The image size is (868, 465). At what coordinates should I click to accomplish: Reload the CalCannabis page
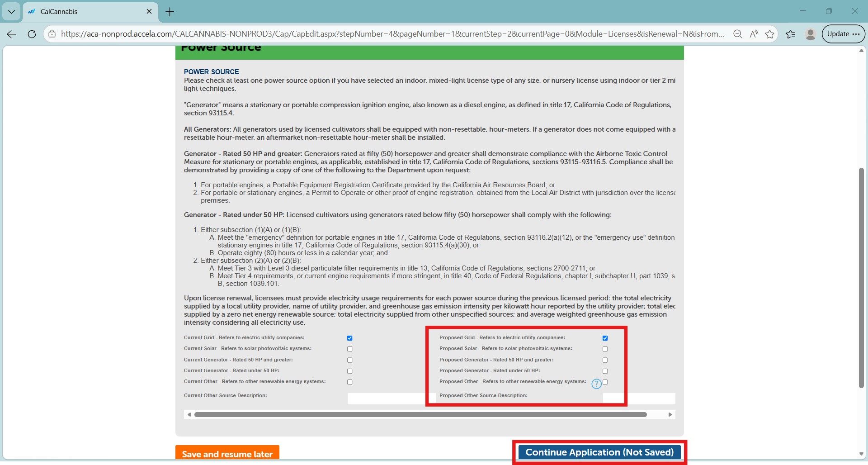[32, 34]
